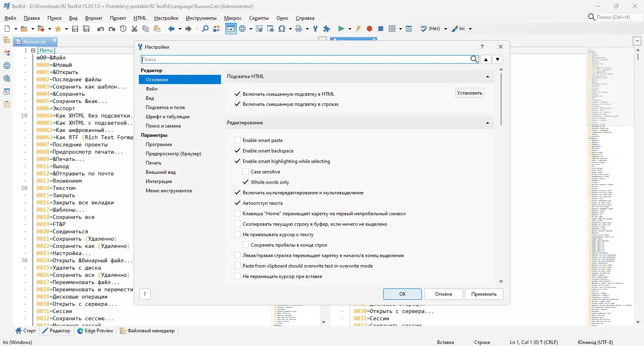
Task: Click the blue stop square icon
Action: [381, 29]
